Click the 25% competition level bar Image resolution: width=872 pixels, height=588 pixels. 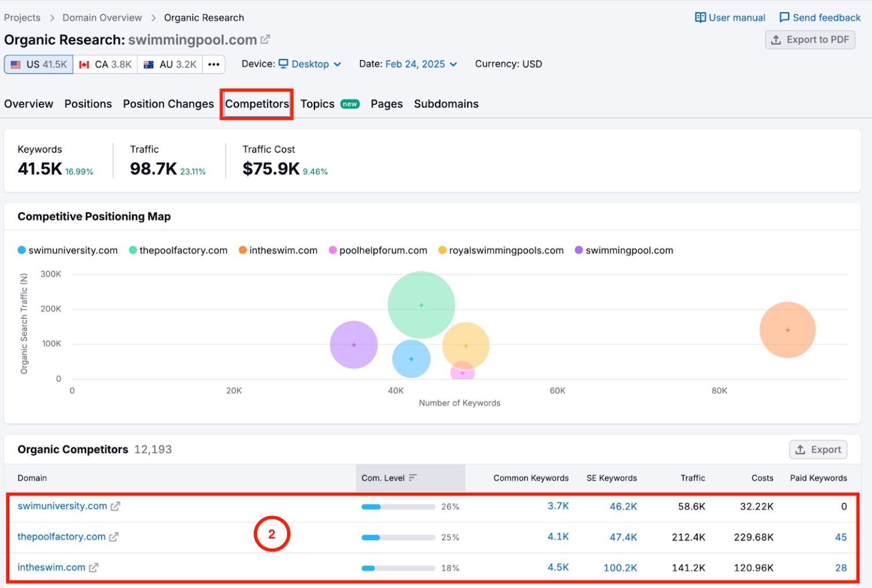(x=398, y=538)
